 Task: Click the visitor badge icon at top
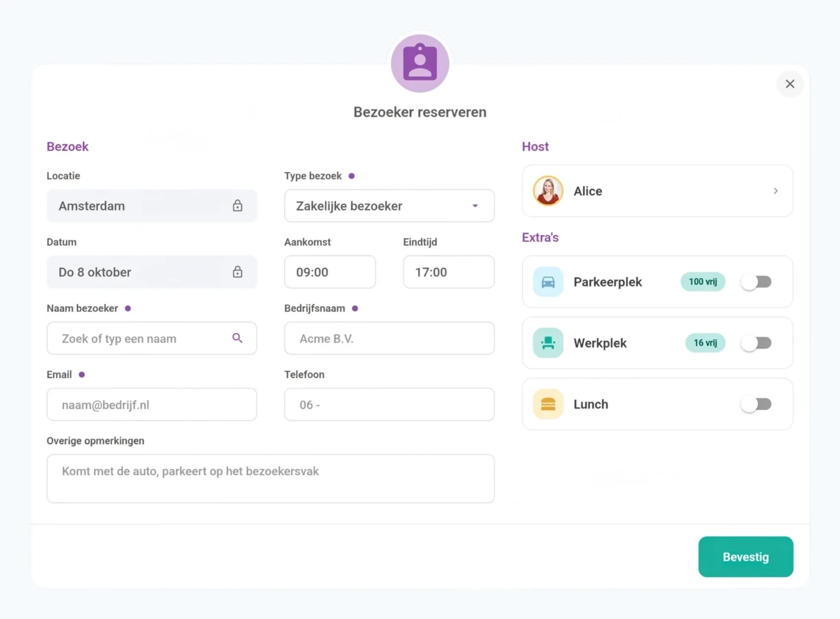point(420,63)
